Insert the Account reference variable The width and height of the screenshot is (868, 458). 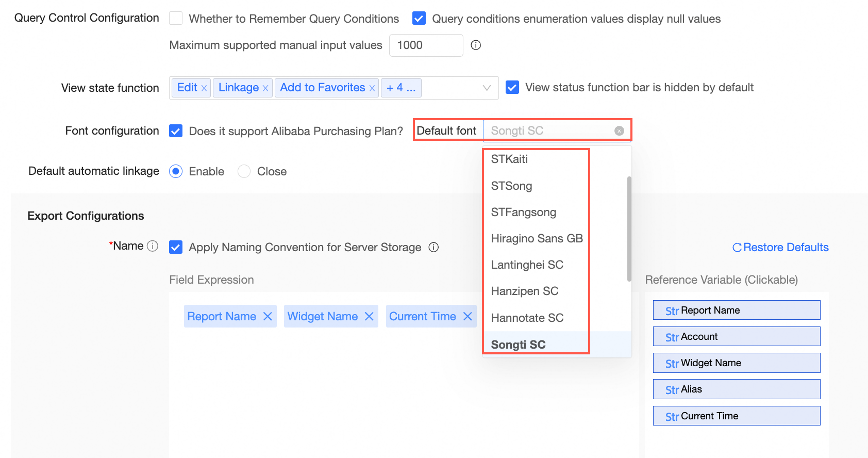(736, 337)
